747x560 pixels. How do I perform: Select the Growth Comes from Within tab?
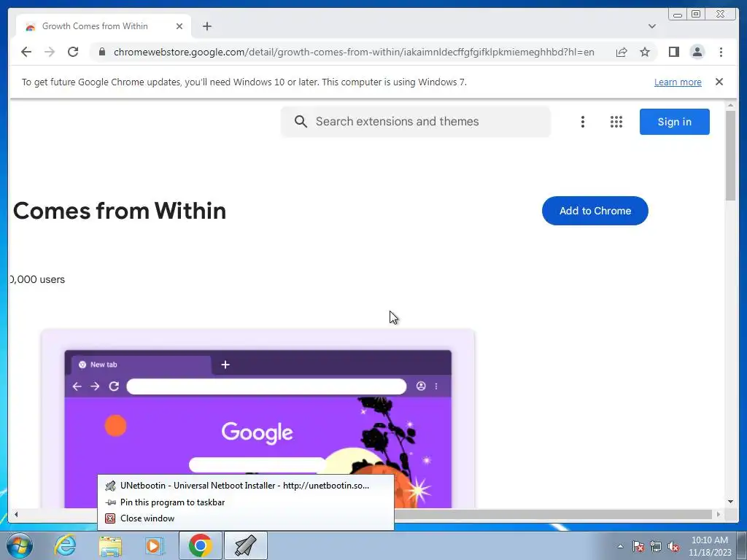click(x=104, y=26)
